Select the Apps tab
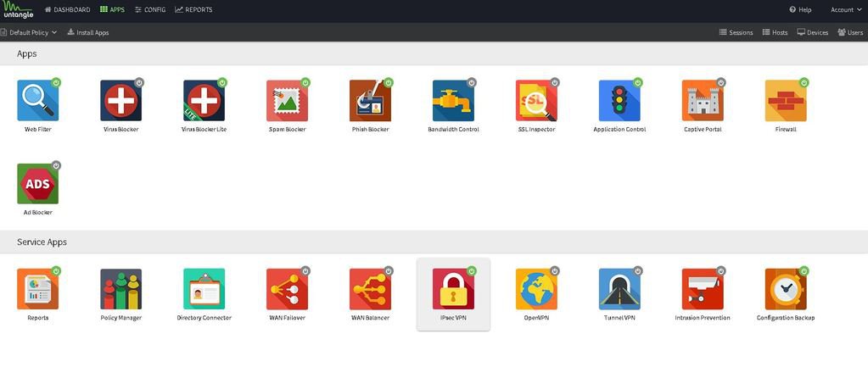The height and width of the screenshot is (367, 868). point(112,9)
